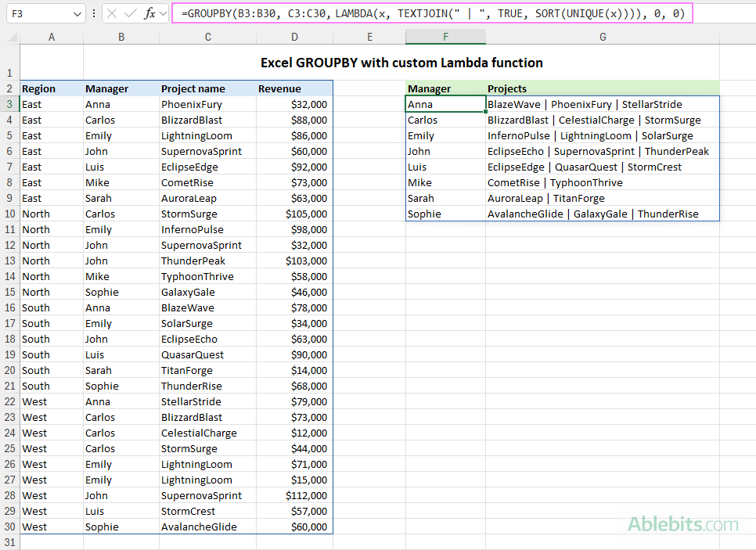Select row 22 header
756x550 pixels.
tap(9, 401)
